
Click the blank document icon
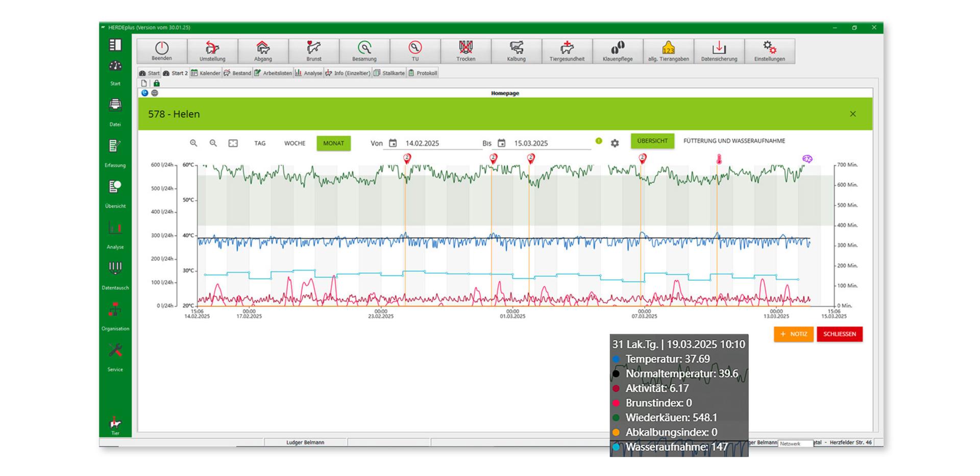(x=144, y=83)
